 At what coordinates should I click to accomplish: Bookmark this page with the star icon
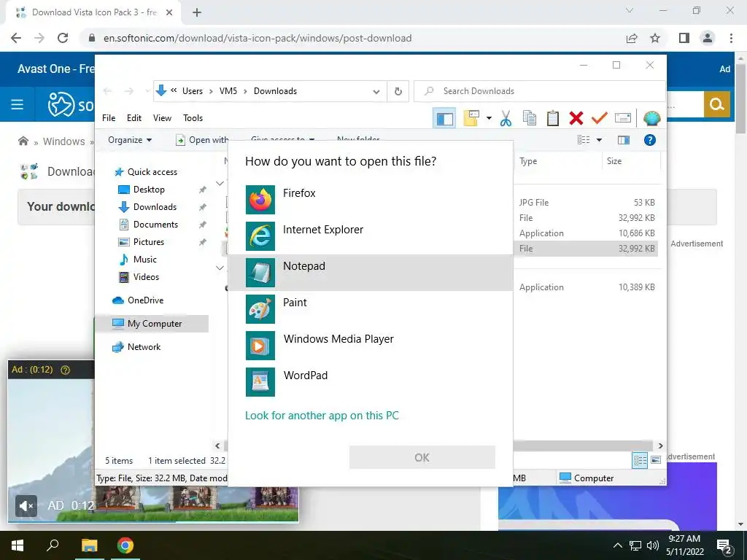[x=655, y=38]
